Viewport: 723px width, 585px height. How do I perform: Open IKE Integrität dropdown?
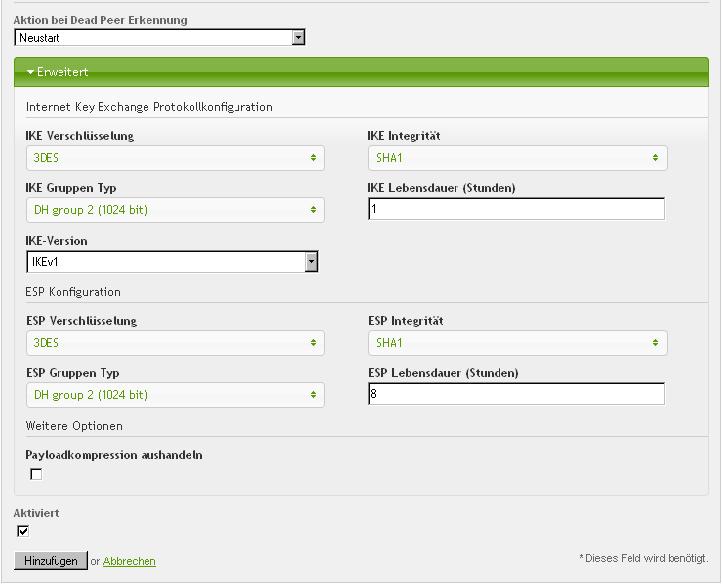coord(517,158)
